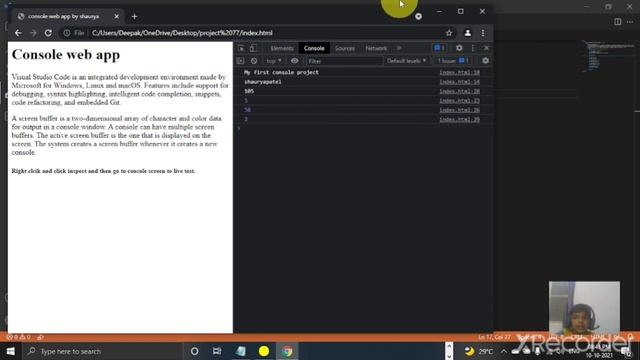Open the issues counter badge in DevTools tab bar
This screenshot has width=640, height=360.
440,48
